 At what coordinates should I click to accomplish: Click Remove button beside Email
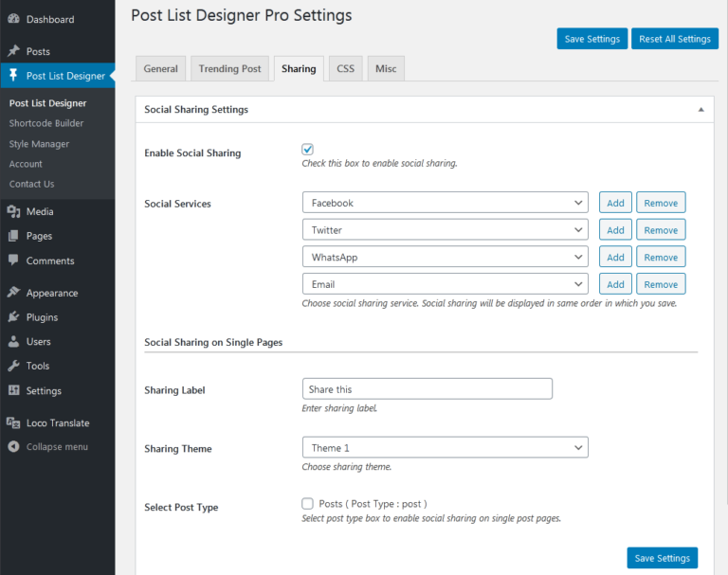tap(661, 284)
